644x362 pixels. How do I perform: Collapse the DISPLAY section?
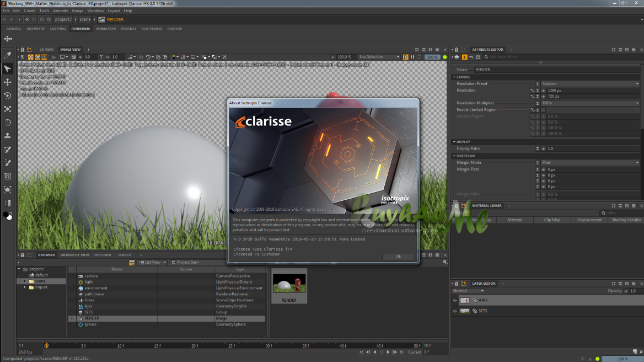click(x=454, y=142)
